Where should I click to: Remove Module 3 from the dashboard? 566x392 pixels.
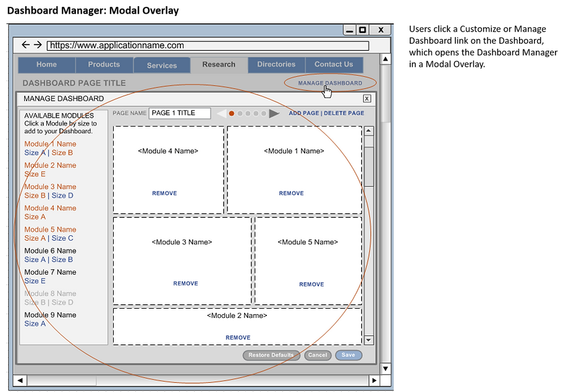point(185,283)
